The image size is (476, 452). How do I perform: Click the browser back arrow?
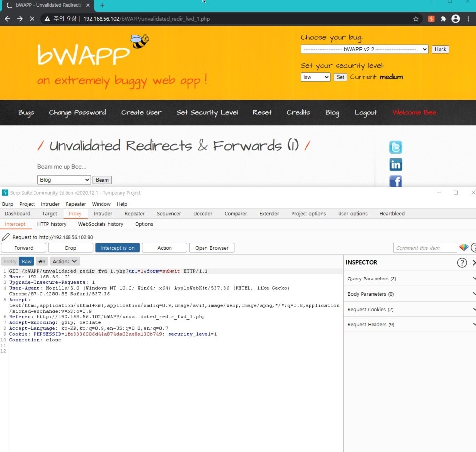(x=7, y=19)
